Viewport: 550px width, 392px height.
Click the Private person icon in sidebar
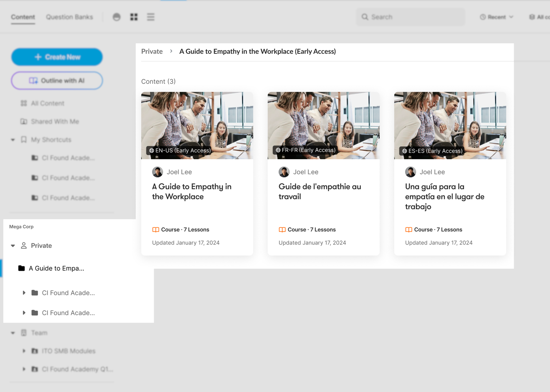coord(24,246)
